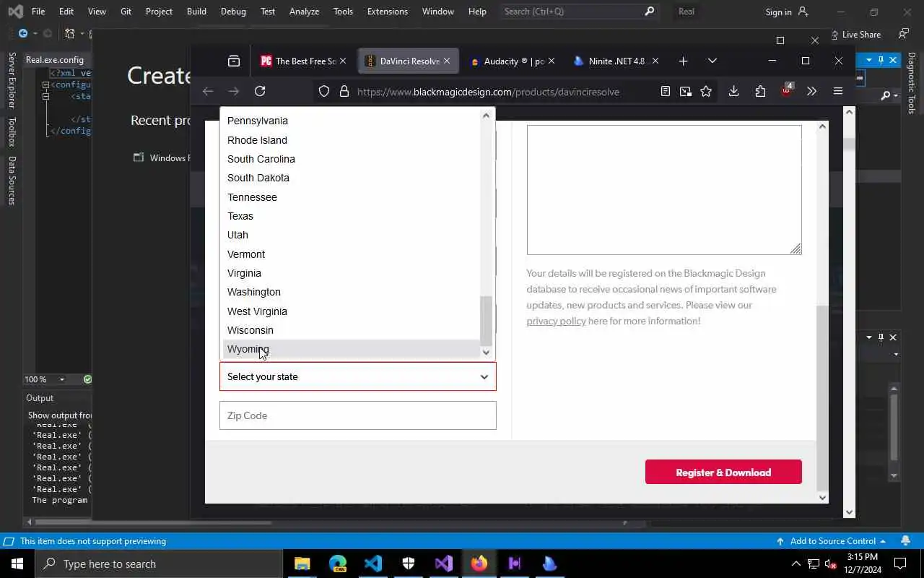Click the Firefox address bar URL
Viewport: 924px width, 578px height.
(488, 92)
